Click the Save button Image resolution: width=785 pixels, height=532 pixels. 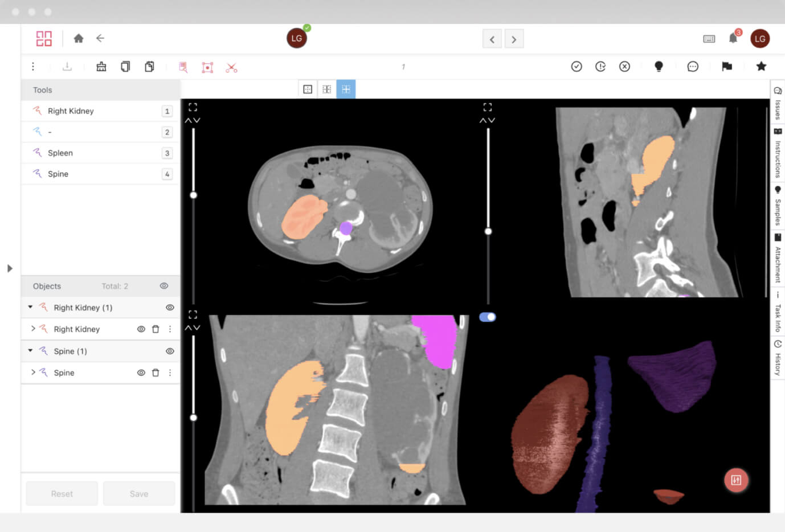click(x=139, y=494)
